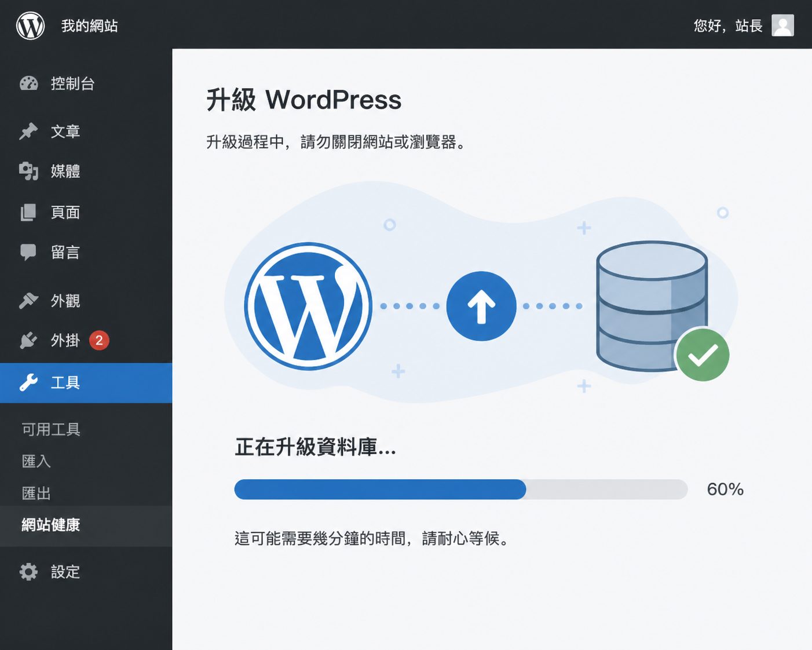The width and height of the screenshot is (812, 650).
Task: Click the 我的網站 site name link
Action: pyautogui.click(x=90, y=25)
